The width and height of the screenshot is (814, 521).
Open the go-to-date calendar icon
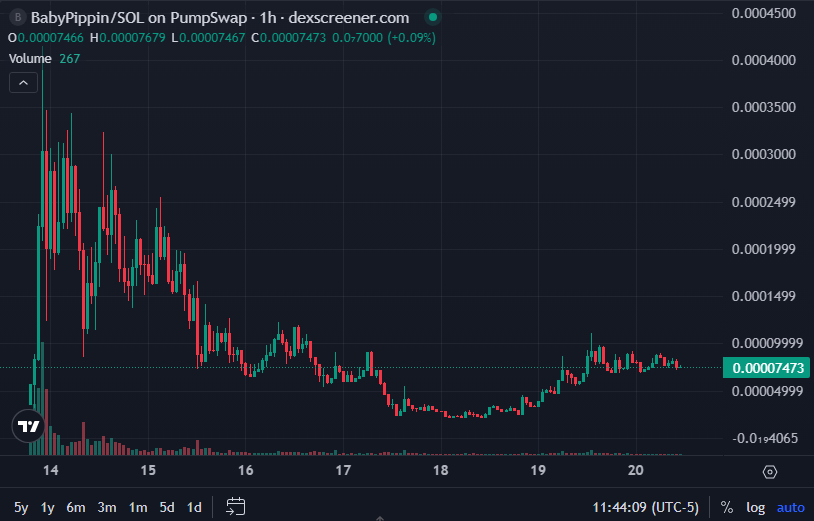click(x=236, y=506)
